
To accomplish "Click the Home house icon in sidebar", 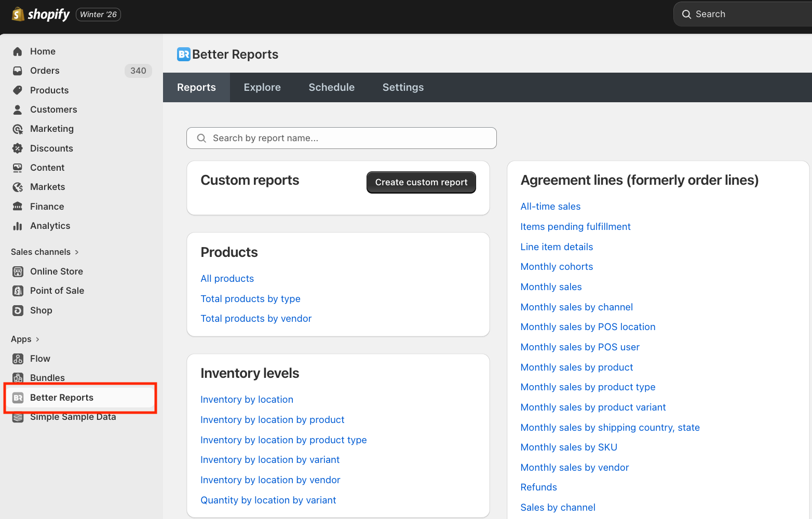I will (x=18, y=51).
